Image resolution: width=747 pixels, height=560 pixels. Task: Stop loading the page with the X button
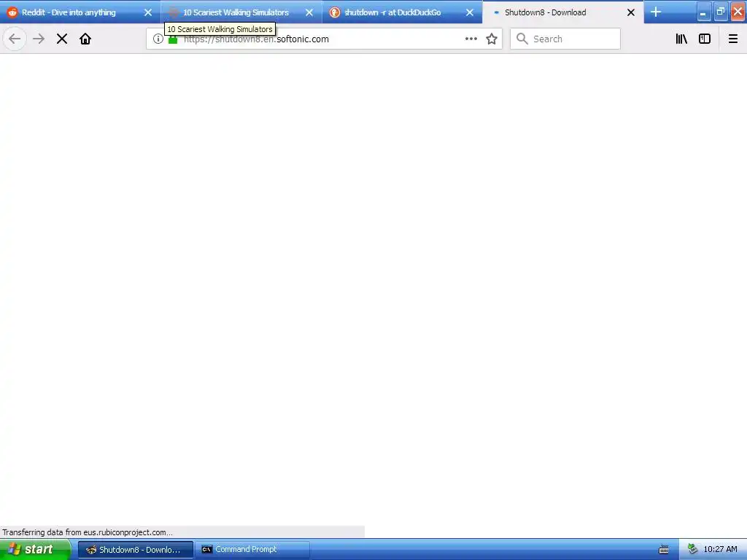[x=62, y=39]
